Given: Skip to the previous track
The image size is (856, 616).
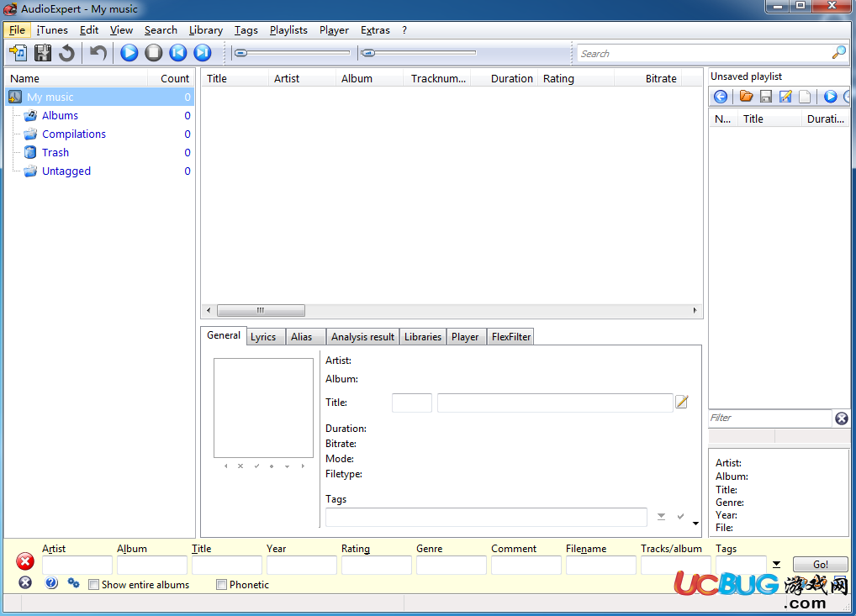Looking at the screenshot, I should [x=178, y=53].
